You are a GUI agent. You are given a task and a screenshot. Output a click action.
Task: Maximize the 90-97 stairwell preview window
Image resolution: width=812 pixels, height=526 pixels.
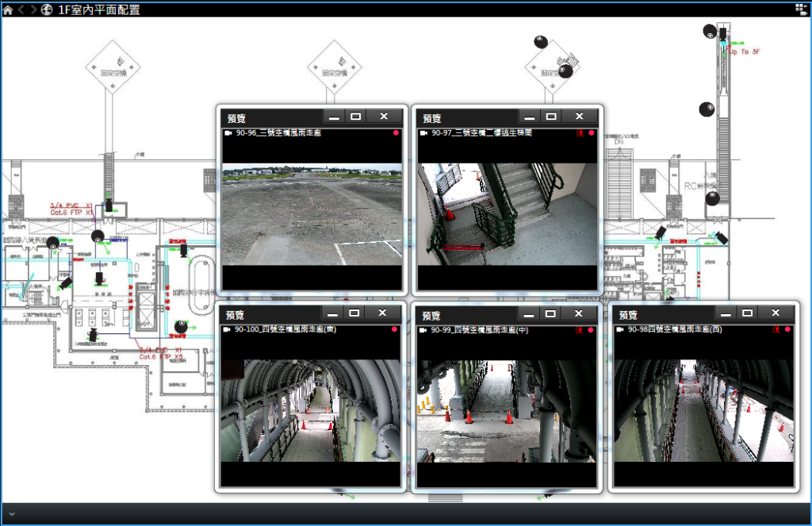click(551, 116)
